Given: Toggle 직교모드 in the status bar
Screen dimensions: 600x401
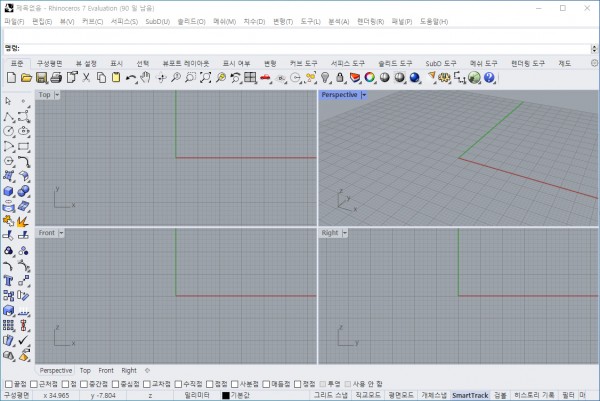Looking at the screenshot, I should coord(368,395).
